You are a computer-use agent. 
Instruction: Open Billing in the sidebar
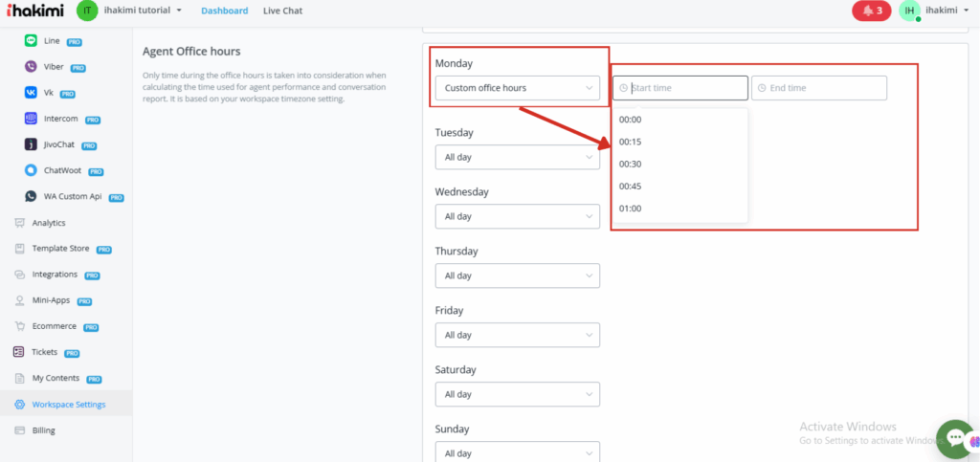pos(43,430)
